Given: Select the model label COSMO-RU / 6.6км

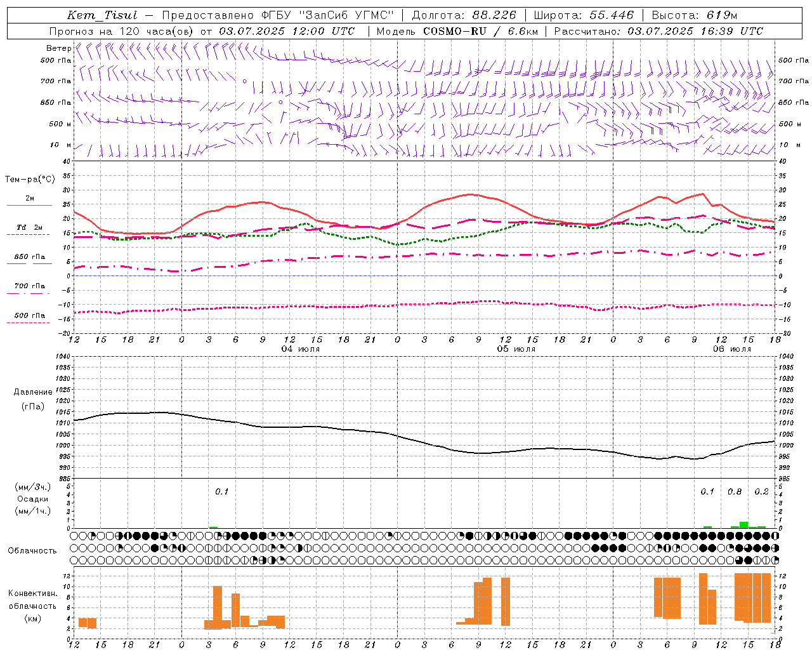Looking at the screenshot, I should click(481, 31).
